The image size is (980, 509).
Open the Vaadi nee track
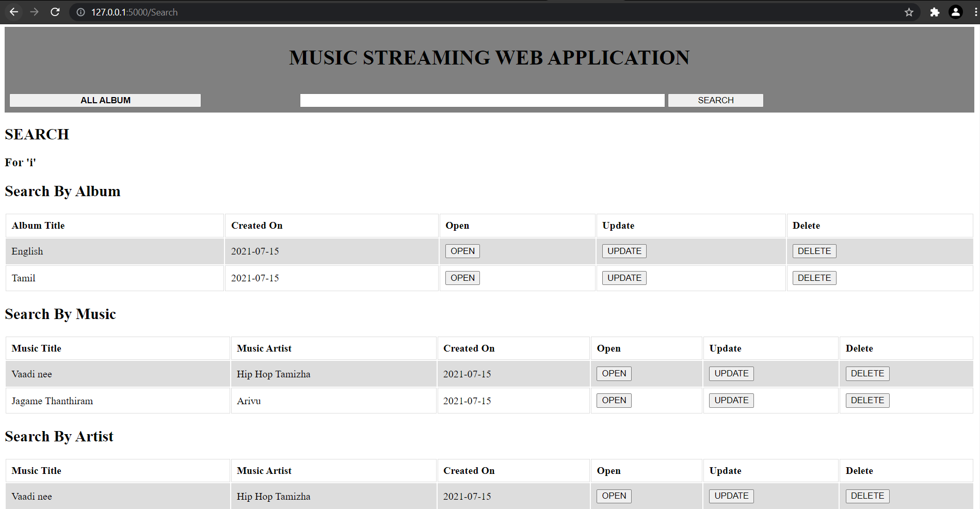click(614, 373)
